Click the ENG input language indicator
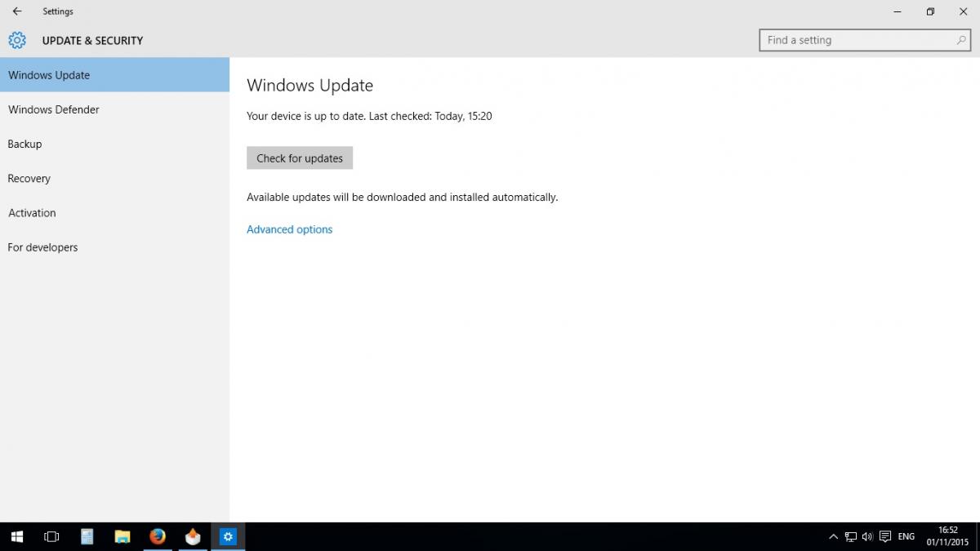 pyautogui.click(x=906, y=536)
